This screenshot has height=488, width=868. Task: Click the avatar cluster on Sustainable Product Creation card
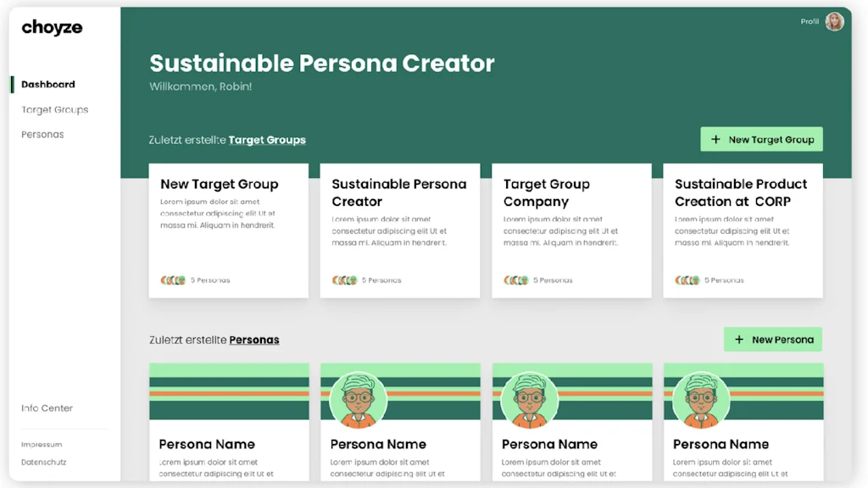click(687, 280)
